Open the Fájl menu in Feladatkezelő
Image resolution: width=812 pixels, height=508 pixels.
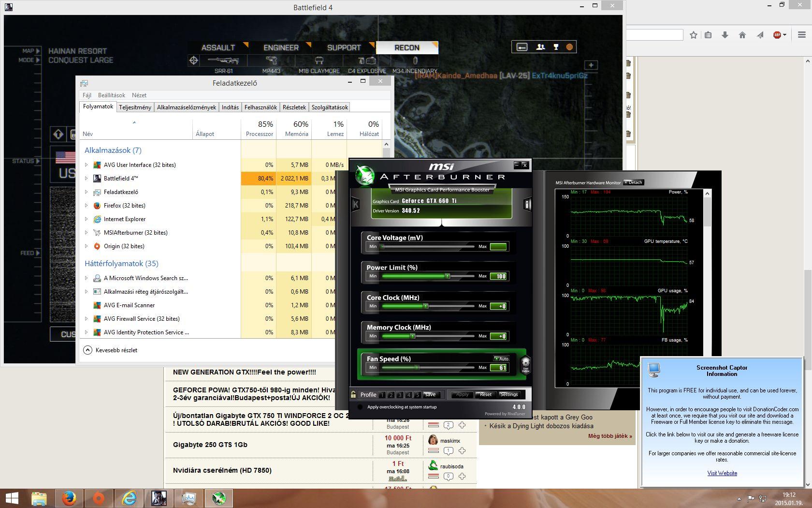coord(87,95)
